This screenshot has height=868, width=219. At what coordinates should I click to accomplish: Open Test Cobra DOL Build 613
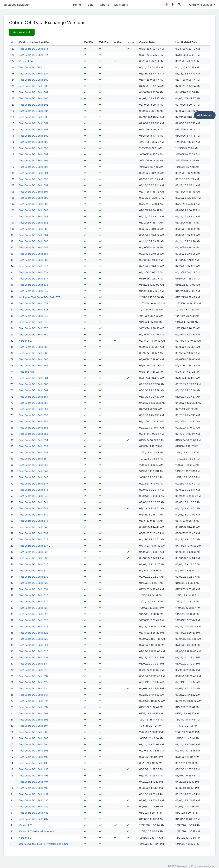[x=33, y=49]
